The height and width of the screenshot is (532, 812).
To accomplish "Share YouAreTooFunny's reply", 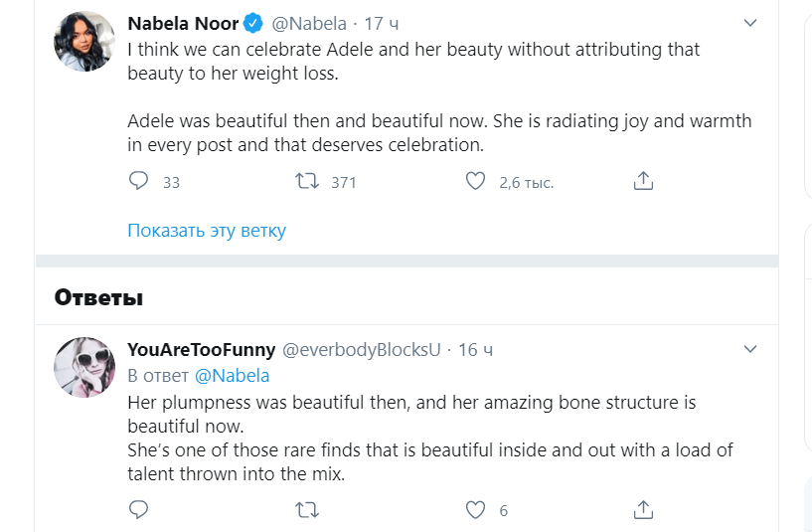I will coord(643,510).
